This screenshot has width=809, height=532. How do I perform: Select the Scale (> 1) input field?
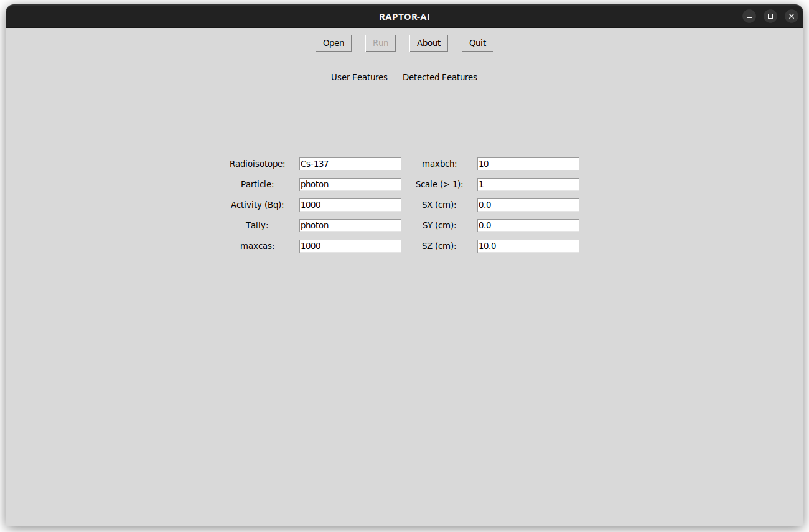(x=528, y=184)
